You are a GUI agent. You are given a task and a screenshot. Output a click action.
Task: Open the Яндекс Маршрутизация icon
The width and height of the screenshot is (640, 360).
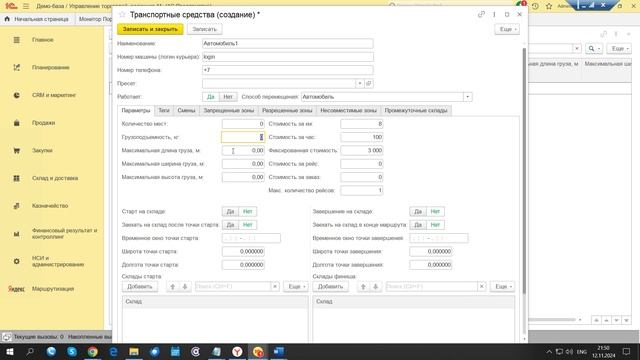tap(16, 289)
